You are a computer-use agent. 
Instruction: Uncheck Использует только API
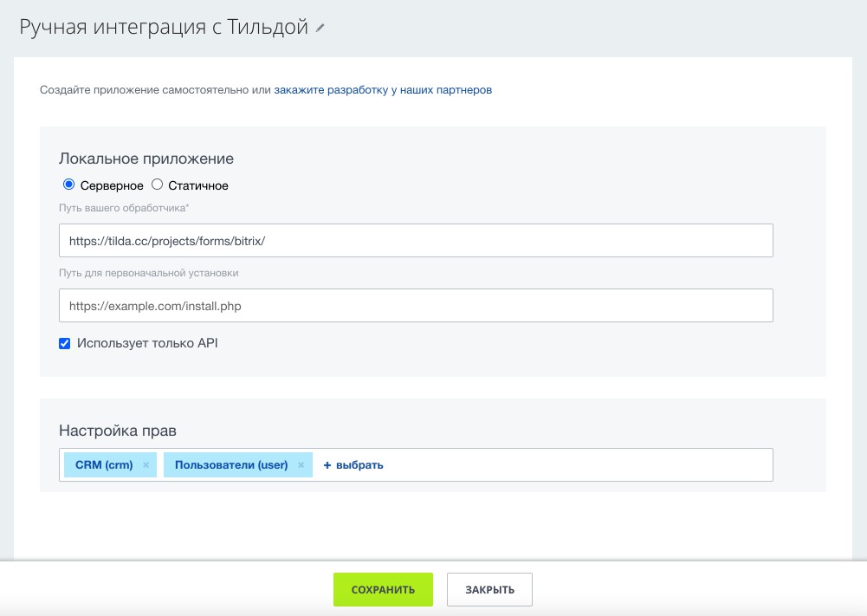pos(64,343)
